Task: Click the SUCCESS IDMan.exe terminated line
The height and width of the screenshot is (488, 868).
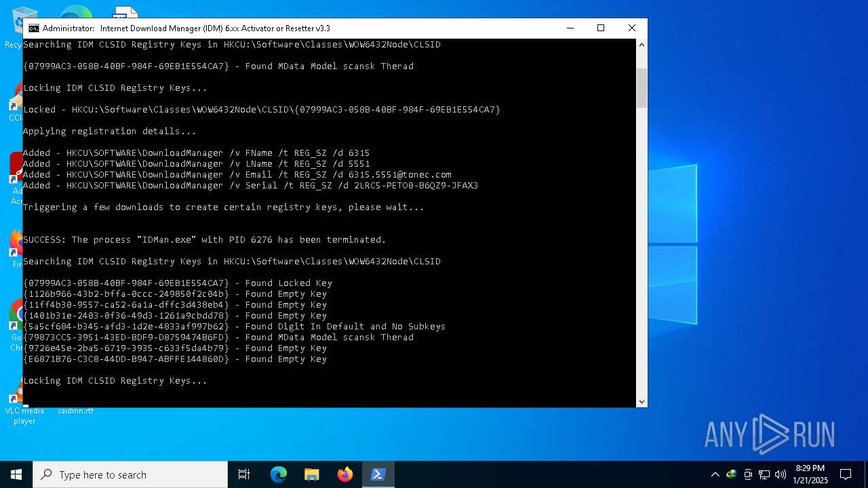Action: [204, 240]
